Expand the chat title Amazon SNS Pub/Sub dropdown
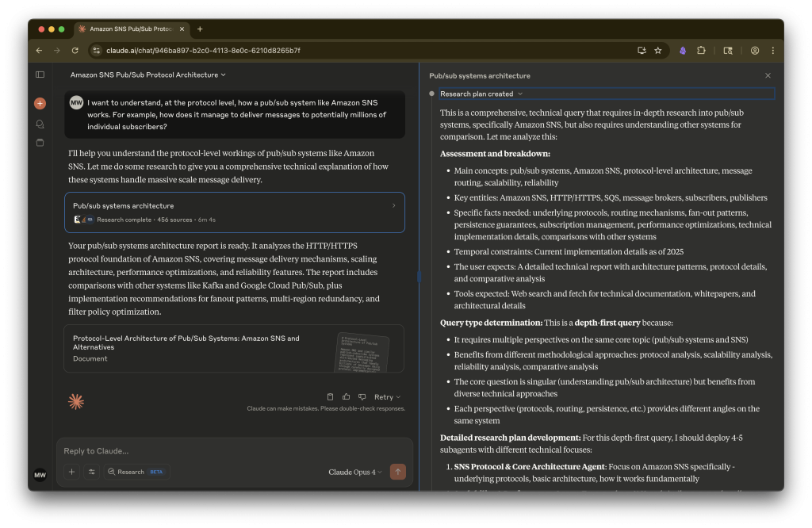Viewport: 812px width, 528px height. 147,75
